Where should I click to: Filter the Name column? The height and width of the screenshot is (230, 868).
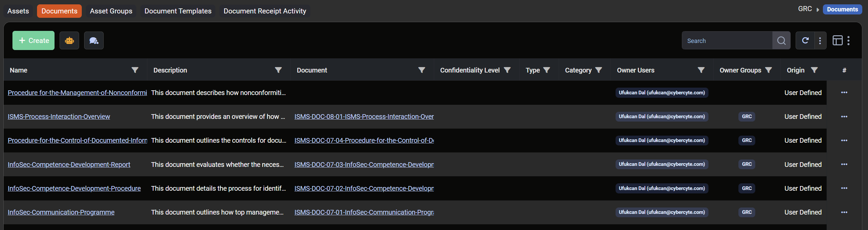pyautogui.click(x=135, y=70)
